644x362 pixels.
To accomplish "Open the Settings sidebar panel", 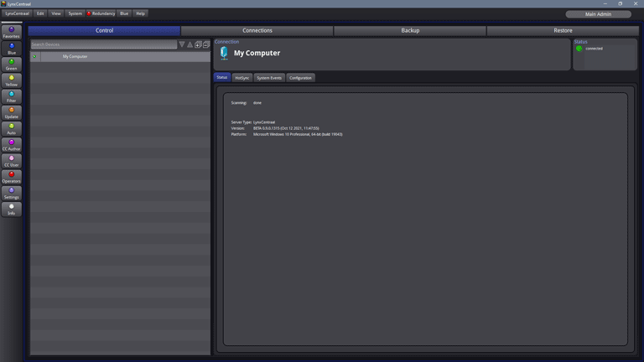I will point(11,194).
